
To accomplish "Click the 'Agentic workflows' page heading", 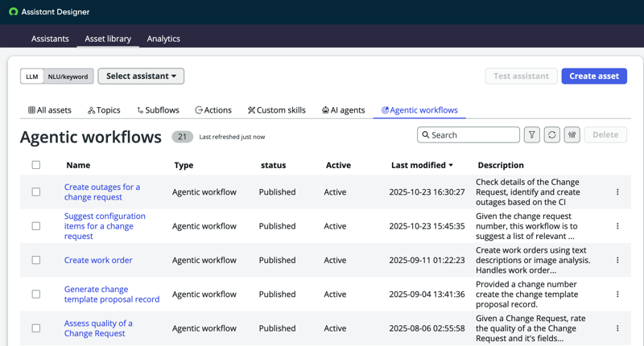I will coord(91,137).
